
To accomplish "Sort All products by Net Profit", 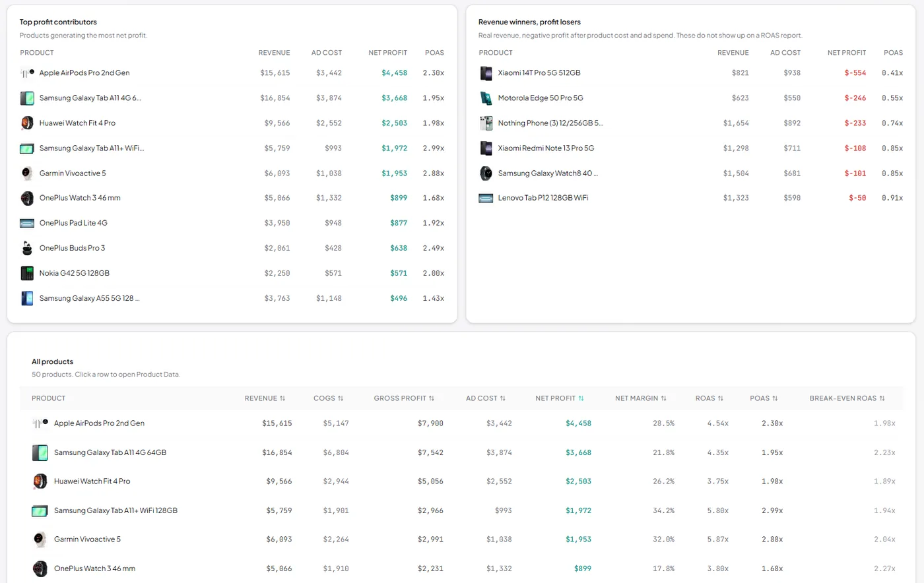I will (560, 398).
